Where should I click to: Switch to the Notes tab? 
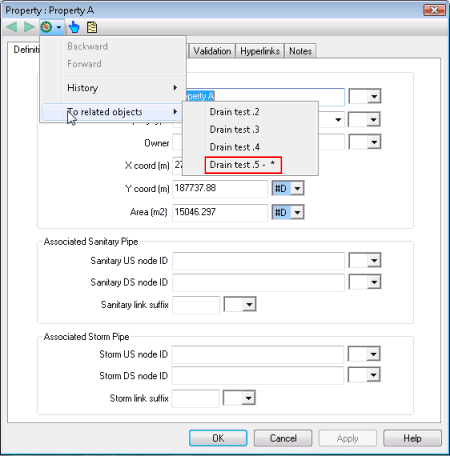click(x=300, y=51)
